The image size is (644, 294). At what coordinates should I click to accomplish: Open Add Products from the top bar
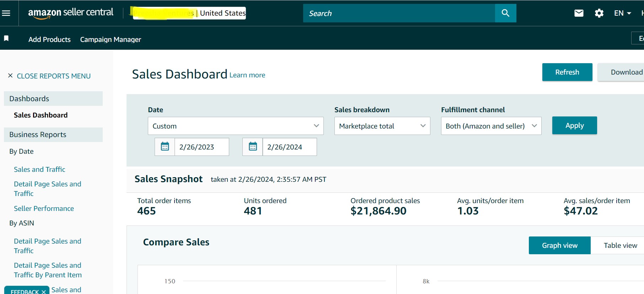coord(49,39)
